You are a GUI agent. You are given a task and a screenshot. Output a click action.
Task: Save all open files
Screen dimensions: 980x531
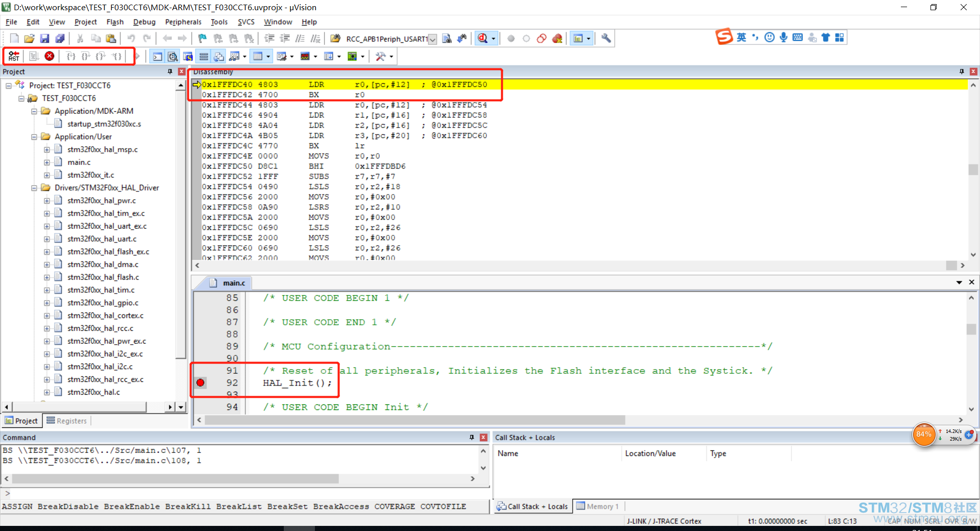pyautogui.click(x=60, y=38)
